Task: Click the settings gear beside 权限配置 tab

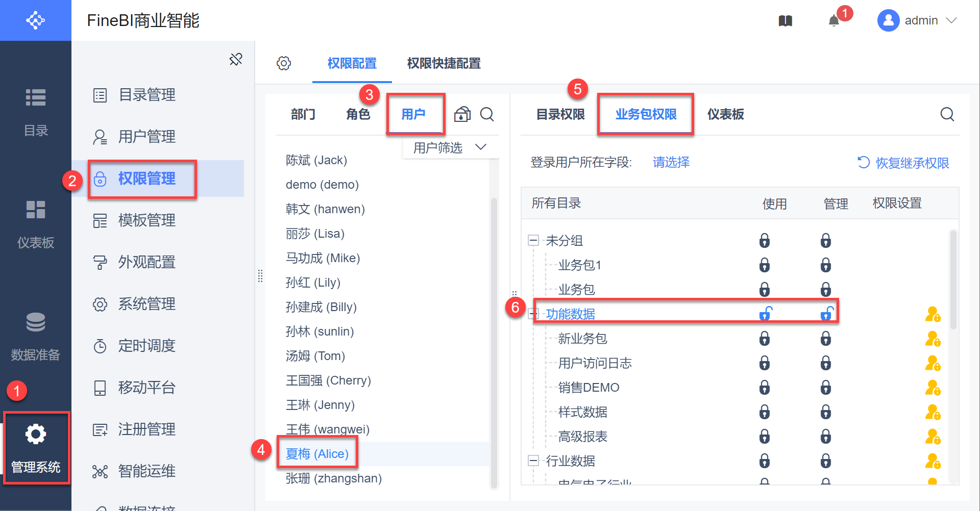Action: click(x=284, y=63)
